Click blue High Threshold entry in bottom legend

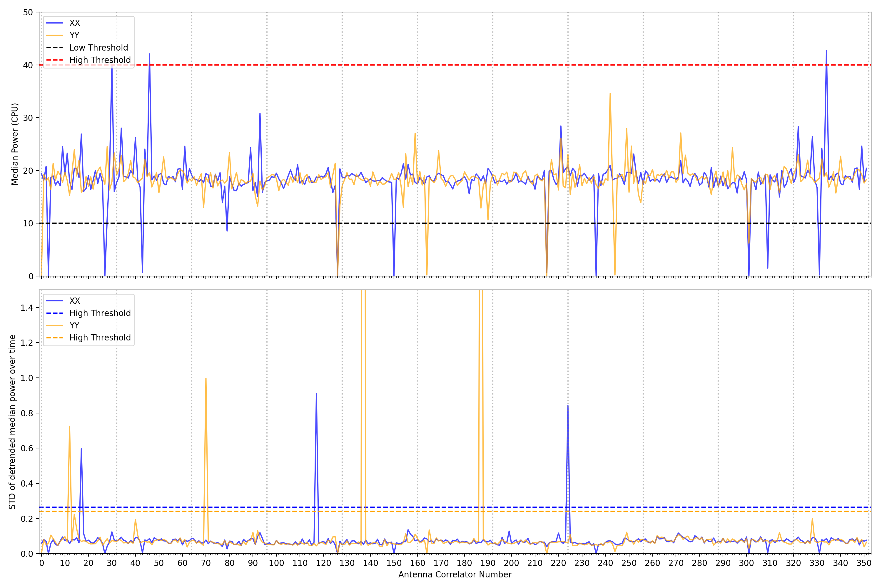(100, 313)
